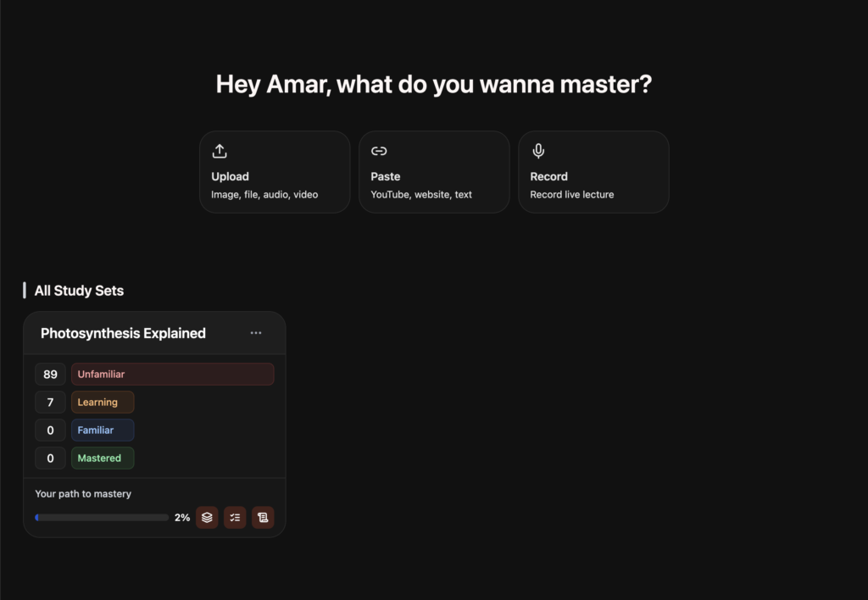Screen dimensions: 868x600
Task: Click the Photosynthesis Explained title
Action: (123, 333)
